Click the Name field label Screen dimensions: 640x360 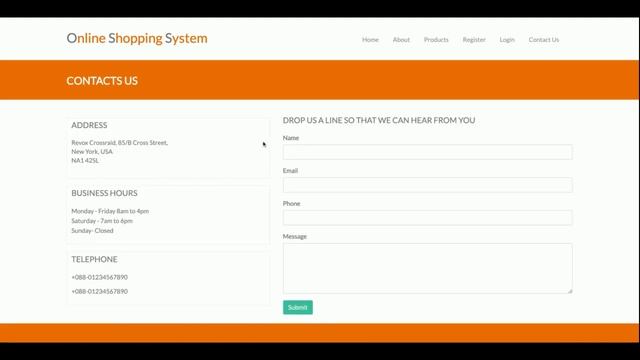(x=291, y=138)
